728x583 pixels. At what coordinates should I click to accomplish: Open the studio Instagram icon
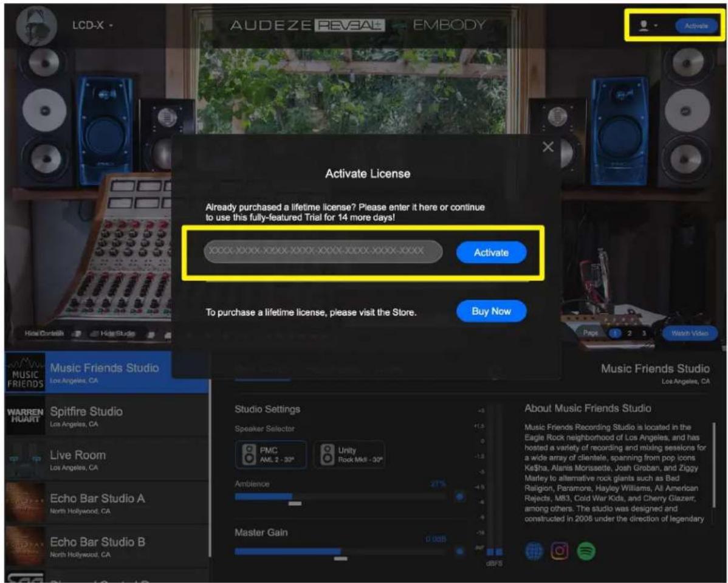click(560, 551)
